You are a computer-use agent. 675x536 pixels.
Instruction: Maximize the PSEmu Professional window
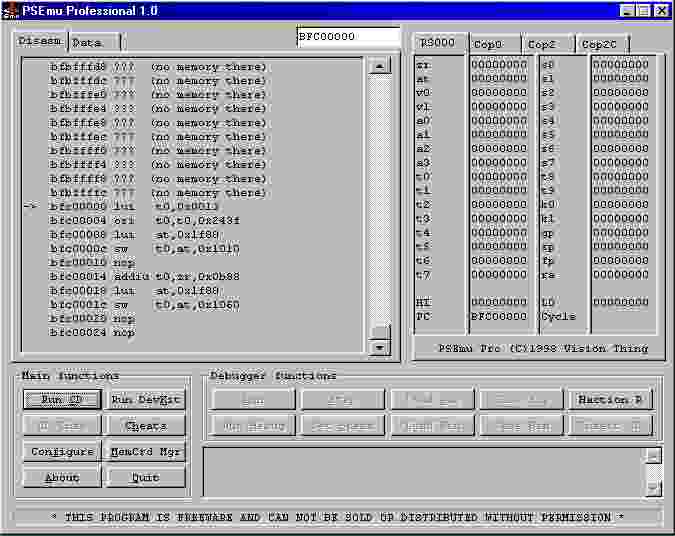644,11
